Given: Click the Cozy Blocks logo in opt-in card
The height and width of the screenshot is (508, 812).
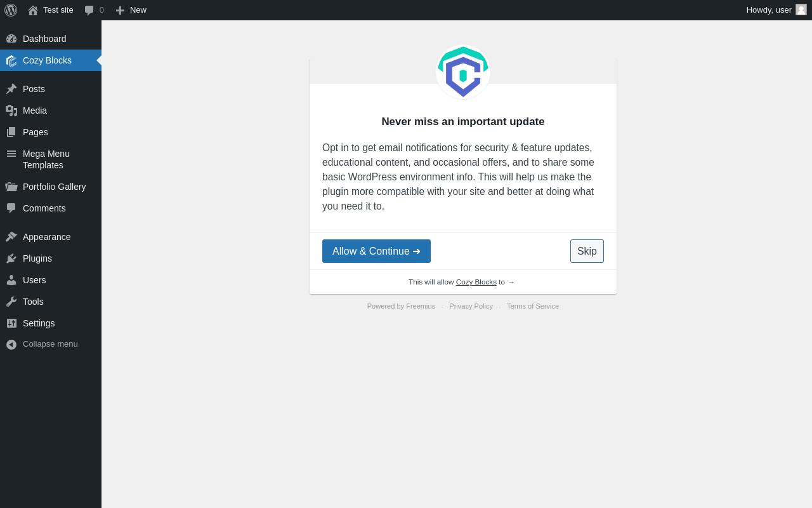Looking at the screenshot, I should point(463,72).
